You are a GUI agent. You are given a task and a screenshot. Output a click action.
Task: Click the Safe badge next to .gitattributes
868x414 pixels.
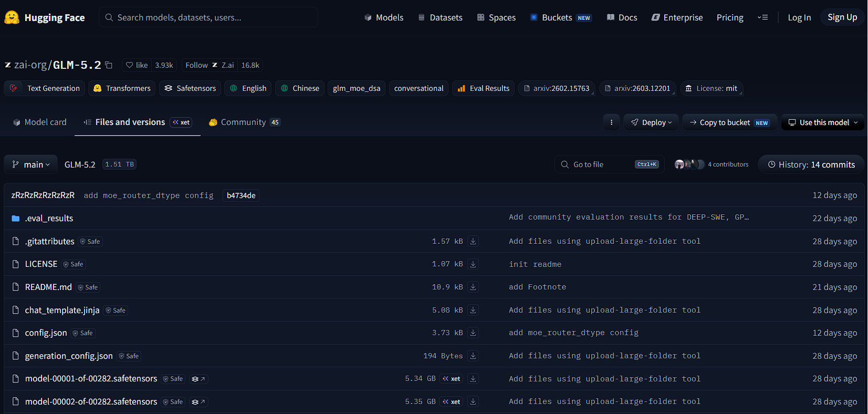pos(90,242)
